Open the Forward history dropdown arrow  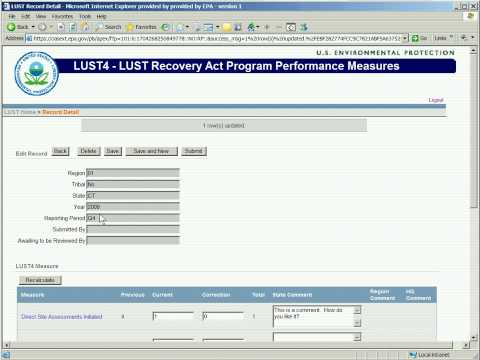coord(52,27)
